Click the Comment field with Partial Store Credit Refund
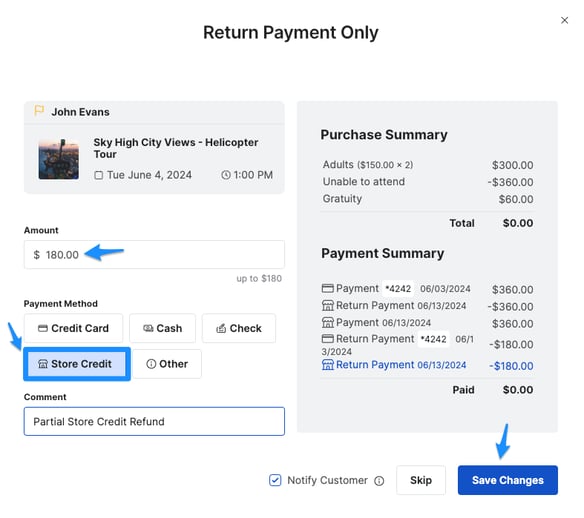584x518 pixels. (x=154, y=421)
